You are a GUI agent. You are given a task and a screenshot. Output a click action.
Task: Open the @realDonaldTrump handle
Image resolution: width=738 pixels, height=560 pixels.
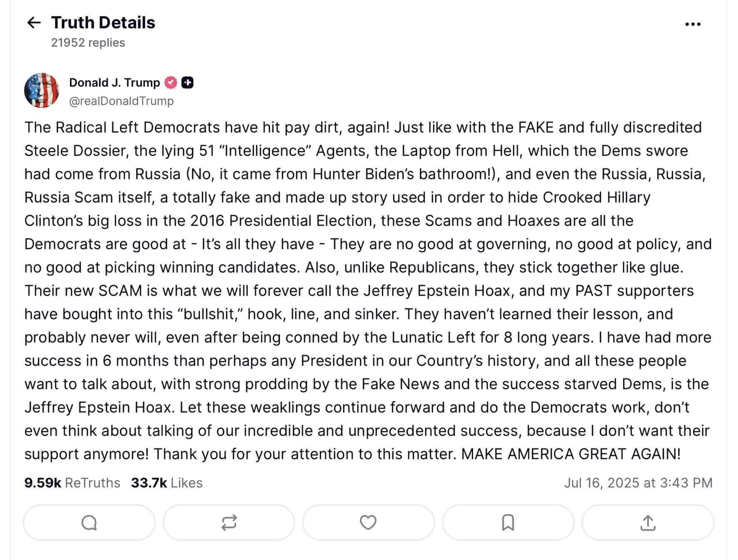tap(121, 101)
